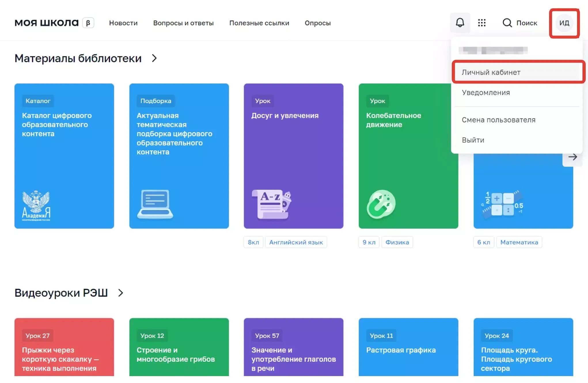Open the notifications bell icon
Screen dimensions: 588x383
[x=460, y=23]
